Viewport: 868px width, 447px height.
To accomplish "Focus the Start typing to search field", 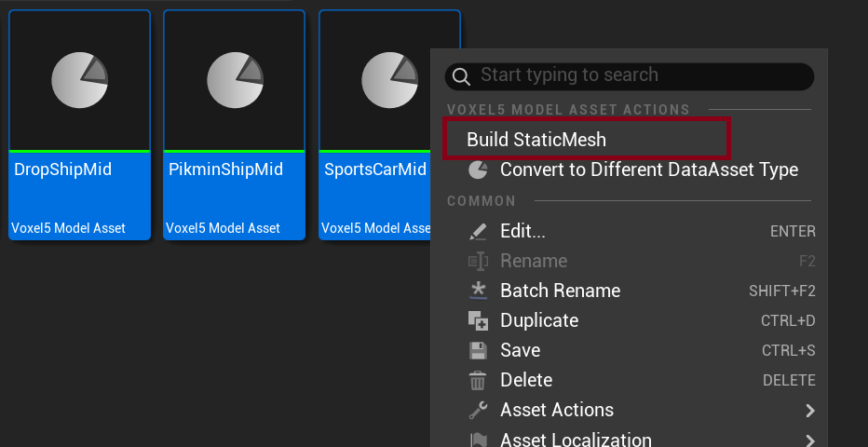I will click(x=630, y=76).
